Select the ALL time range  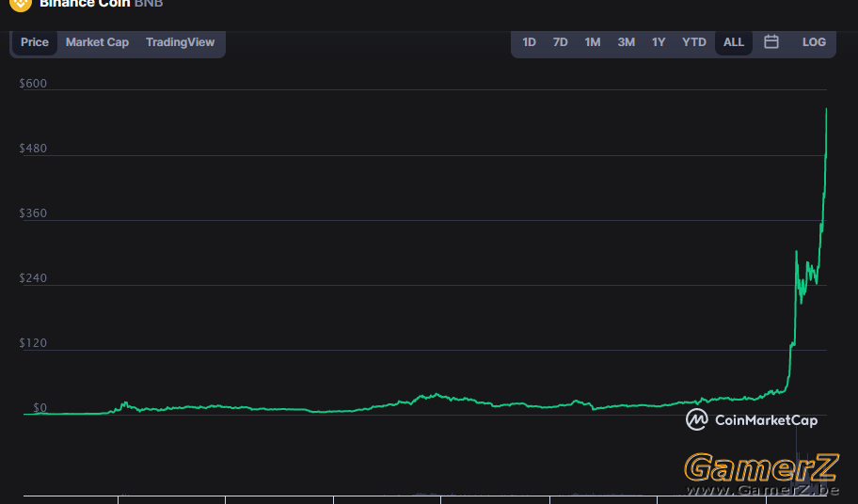733,42
